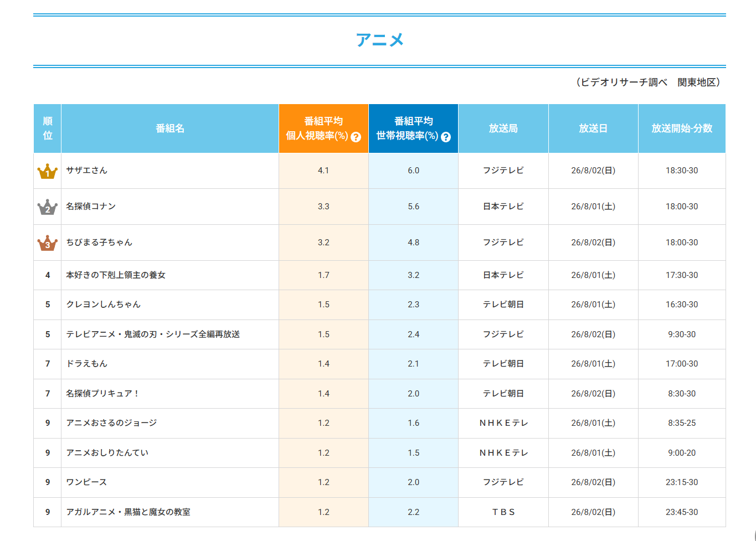The width and height of the screenshot is (756, 541).
Task: Click the gold first-place crown icon
Action: click(x=48, y=171)
